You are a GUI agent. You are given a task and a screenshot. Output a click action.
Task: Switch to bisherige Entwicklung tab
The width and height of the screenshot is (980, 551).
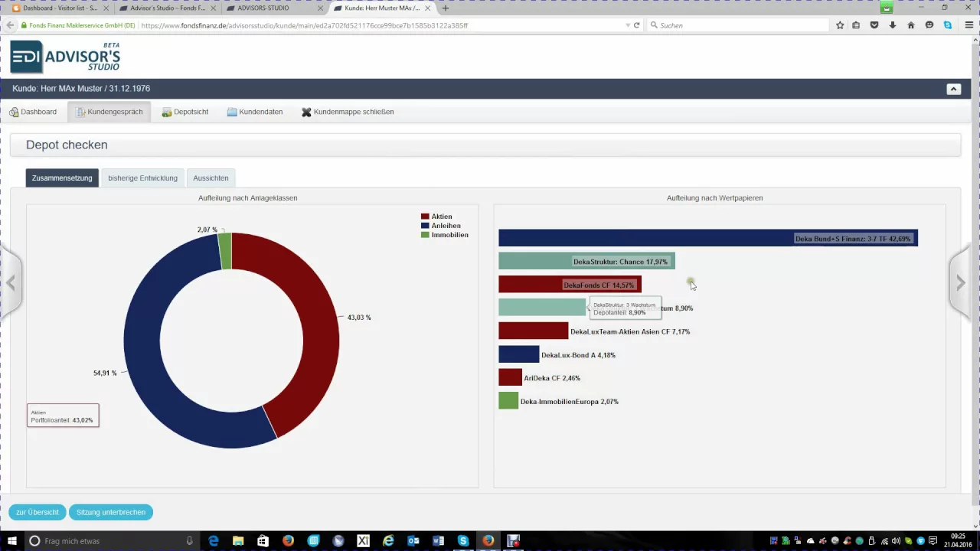point(142,178)
